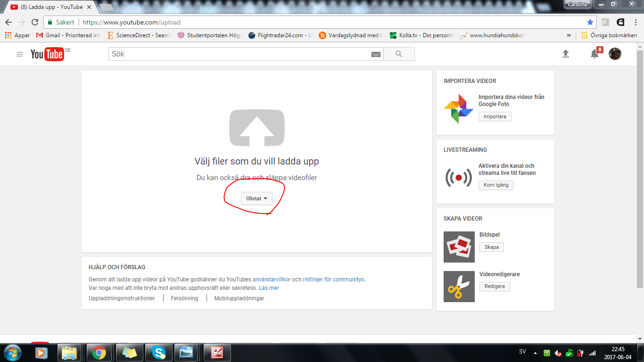Click 'Välj filer som du vill ladda upp'
Image resolution: width=644 pixels, height=362 pixels.
[x=257, y=161]
